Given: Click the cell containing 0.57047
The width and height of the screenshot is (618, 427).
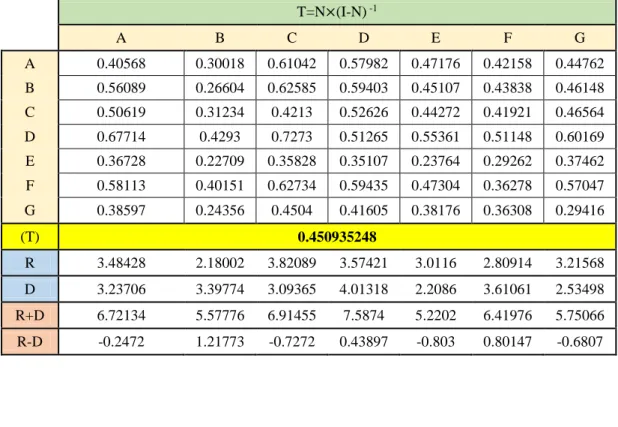Looking at the screenshot, I should (x=579, y=186).
